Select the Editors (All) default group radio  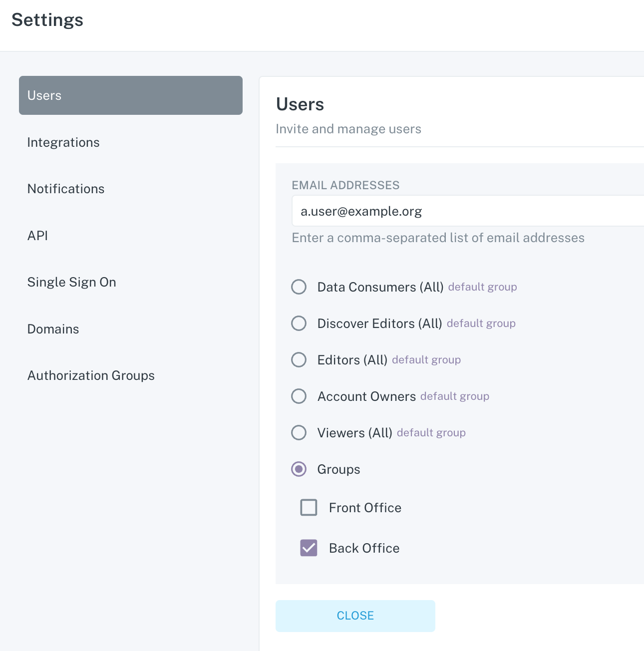click(x=299, y=360)
